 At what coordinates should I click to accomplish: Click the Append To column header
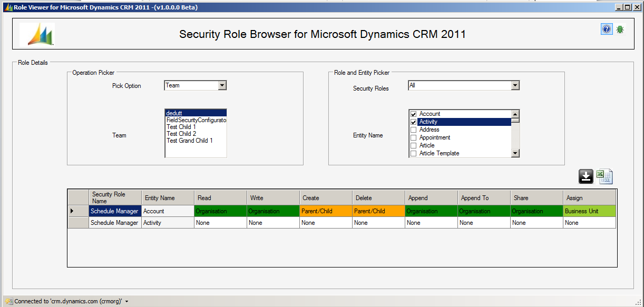click(484, 197)
